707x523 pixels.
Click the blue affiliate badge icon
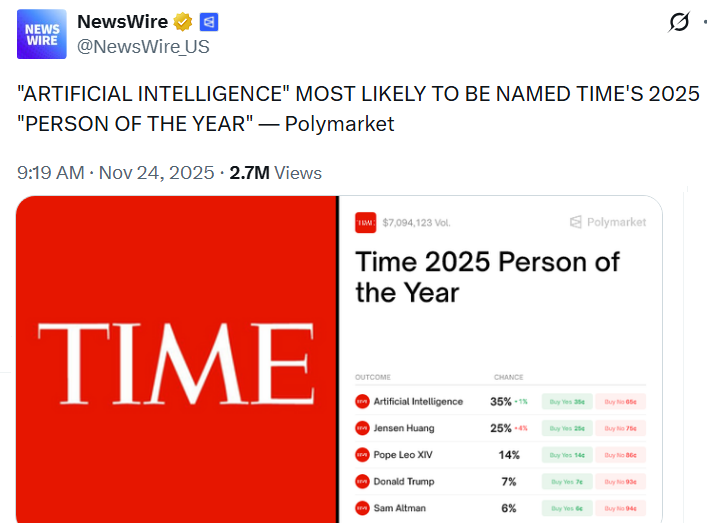tap(209, 22)
